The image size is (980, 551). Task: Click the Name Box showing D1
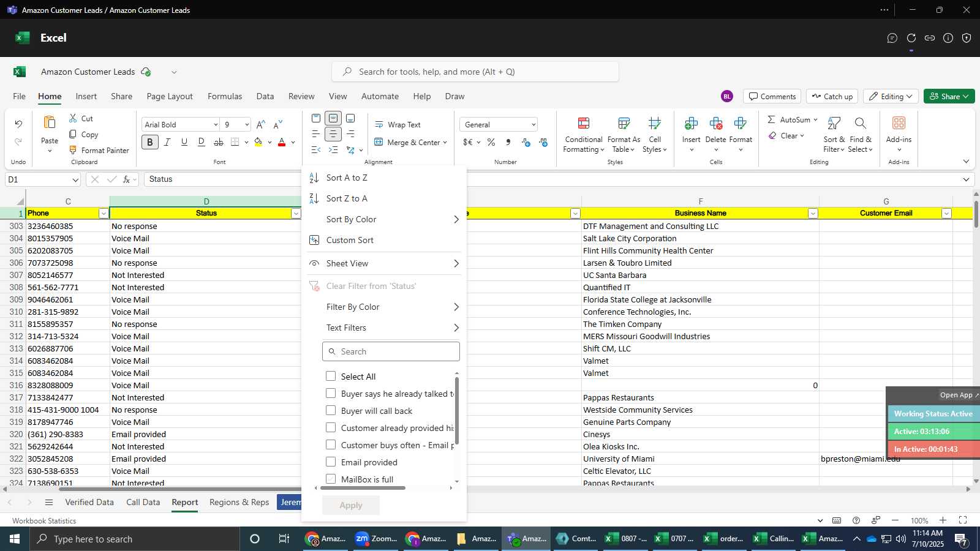[43, 179]
